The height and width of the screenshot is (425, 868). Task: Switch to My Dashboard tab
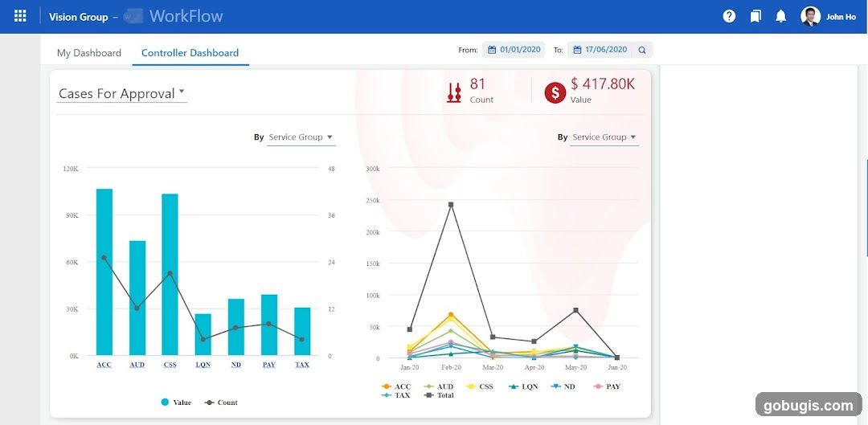pyautogui.click(x=89, y=53)
